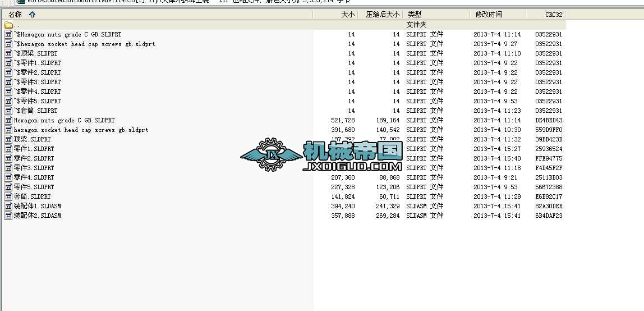Select the file name ~$Hexagon nuts grade C GB.SLDPRT
The height and width of the screenshot is (311, 644).
[x=68, y=34]
